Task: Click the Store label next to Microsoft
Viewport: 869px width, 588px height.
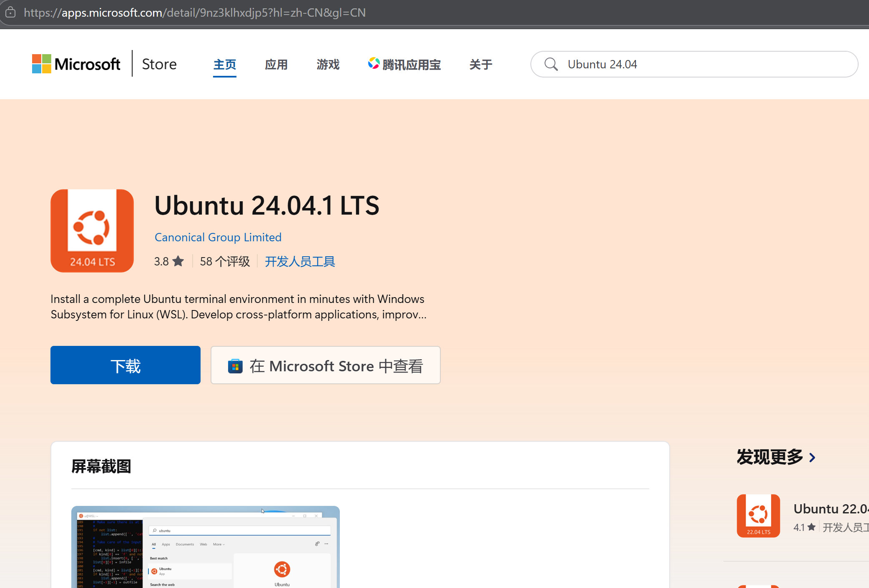Action: (x=159, y=64)
